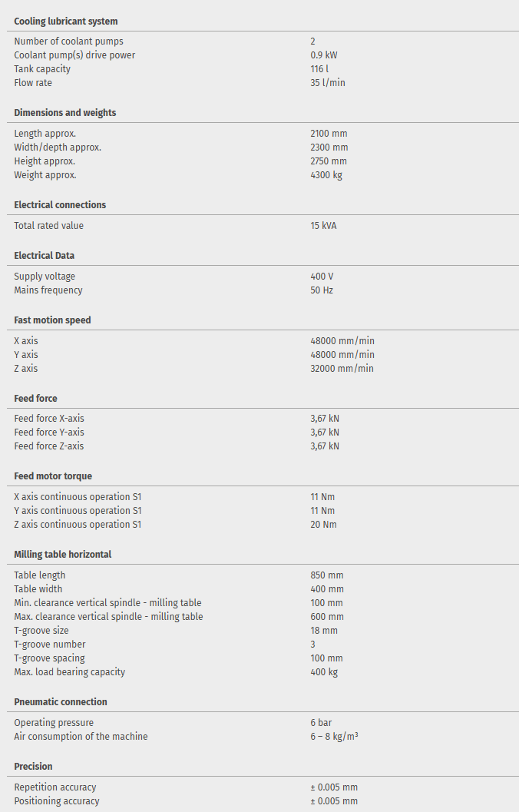Click the Flow rate row label
519x812 pixels.
point(34,83)
